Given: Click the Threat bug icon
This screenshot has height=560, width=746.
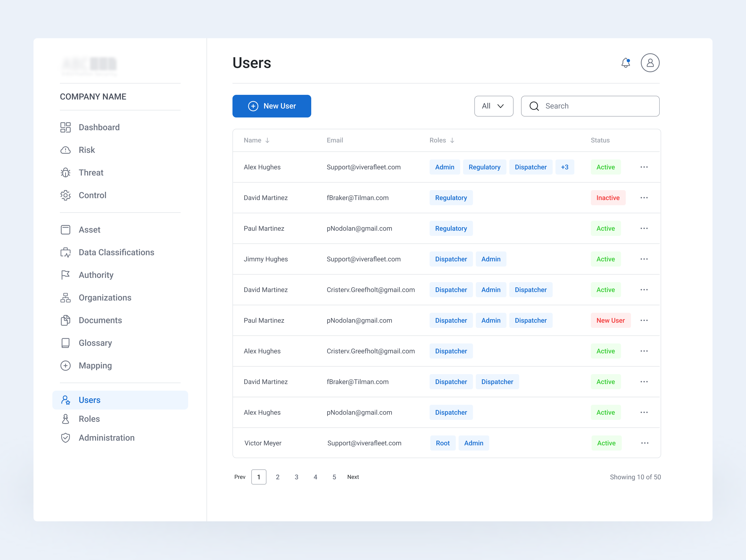Looking at the screenshot, I should [x=65, y=172].
